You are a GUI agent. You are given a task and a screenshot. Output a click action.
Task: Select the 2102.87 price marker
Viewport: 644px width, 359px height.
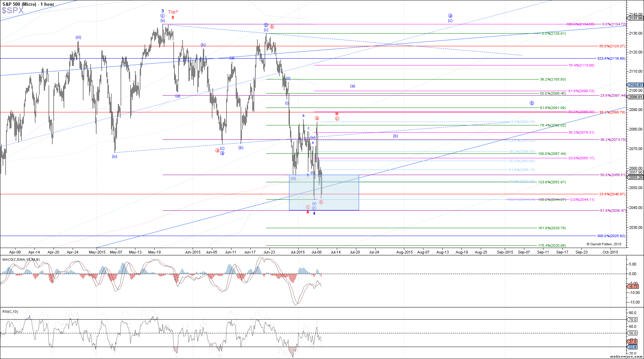(635, 85)
